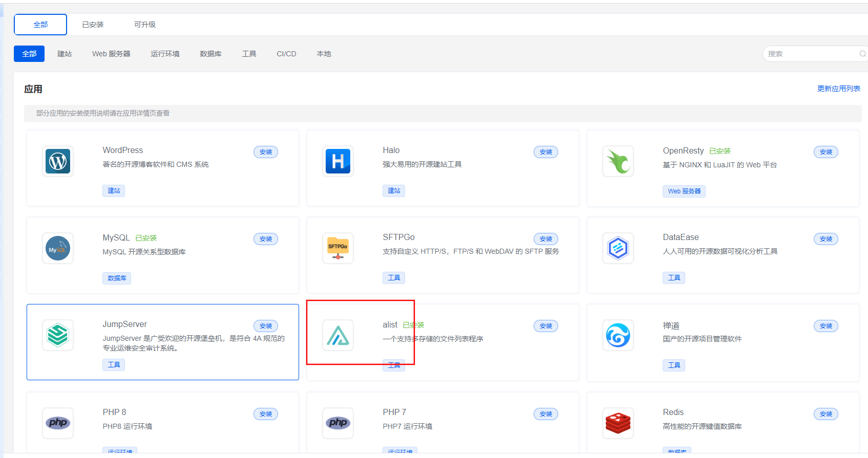Open the Redis app title

[673, 412]
